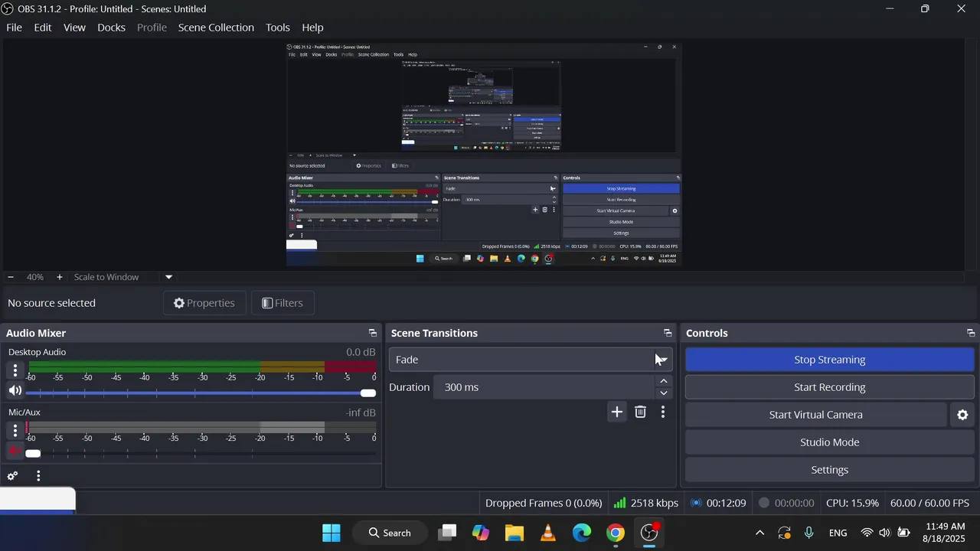Viewport: 980px width, 551px height.
Task: Open the Docks menu
Action: coord(111,28)
